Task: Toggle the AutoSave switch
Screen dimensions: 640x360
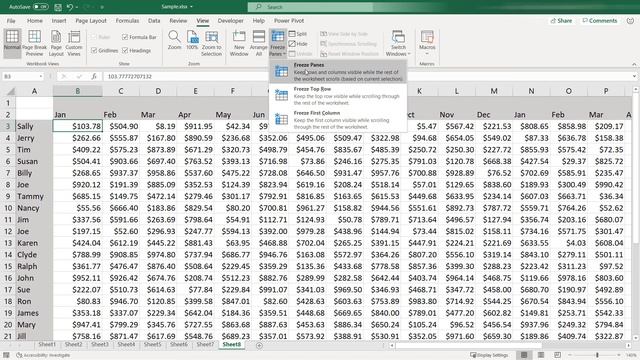Action: tap(40, 7)
